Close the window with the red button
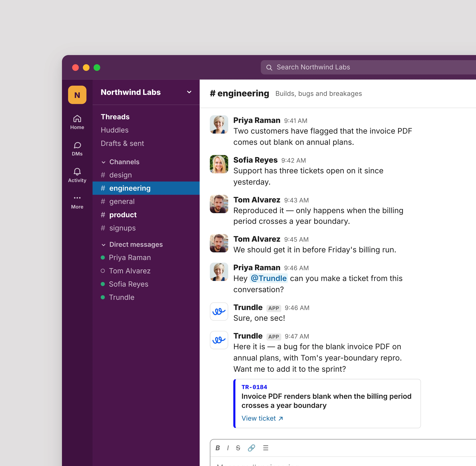476x466 pixels. tap(76, 68)
